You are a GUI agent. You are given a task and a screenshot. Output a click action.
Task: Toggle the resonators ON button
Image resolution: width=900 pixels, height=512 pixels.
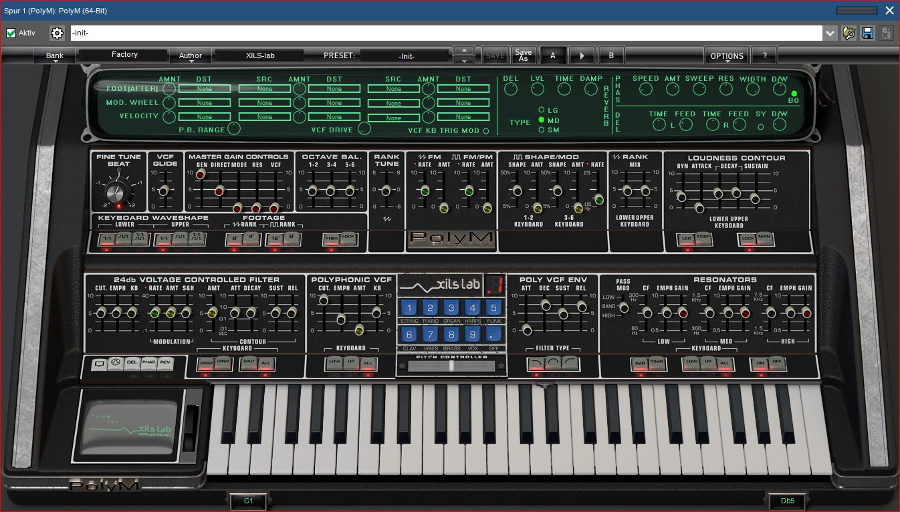761,363
